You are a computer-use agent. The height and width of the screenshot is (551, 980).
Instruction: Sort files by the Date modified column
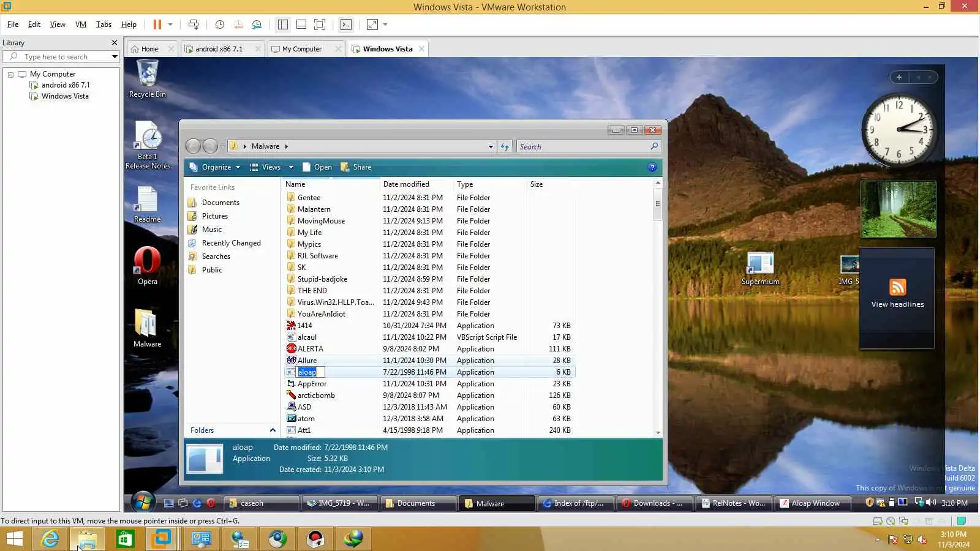[x=416, y=184]
